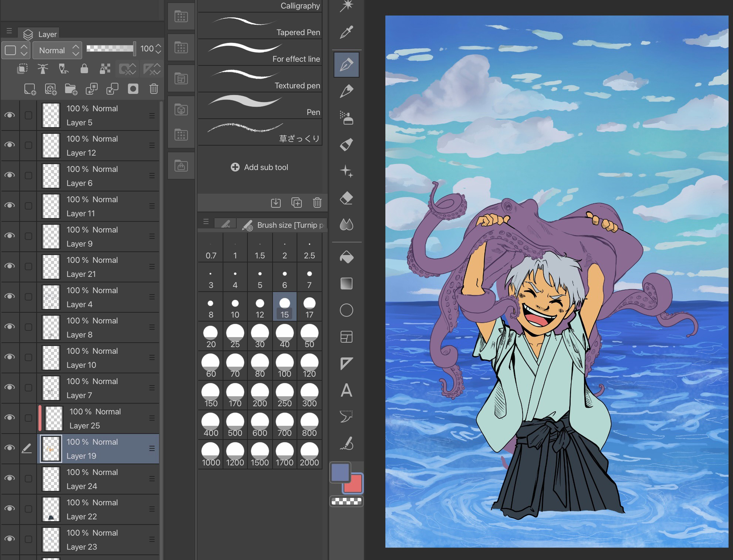The width and height of the screenshot is (733, 560).
Task: Select the Blend tool
Action: (x=347, y=224)
